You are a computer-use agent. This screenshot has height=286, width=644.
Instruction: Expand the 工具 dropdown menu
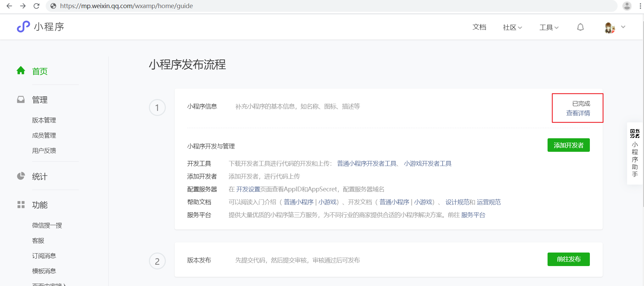(x=549, y=27)
